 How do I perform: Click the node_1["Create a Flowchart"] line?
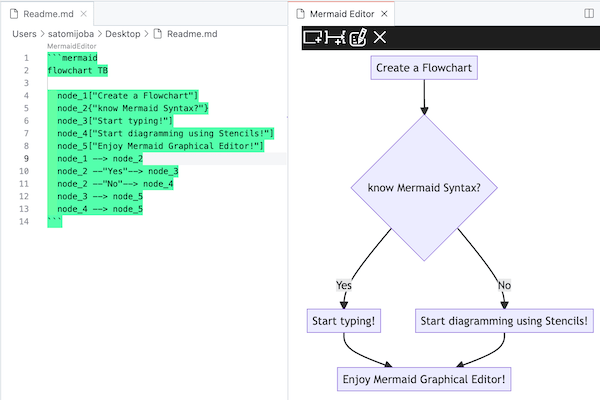[x=127, y=96]
